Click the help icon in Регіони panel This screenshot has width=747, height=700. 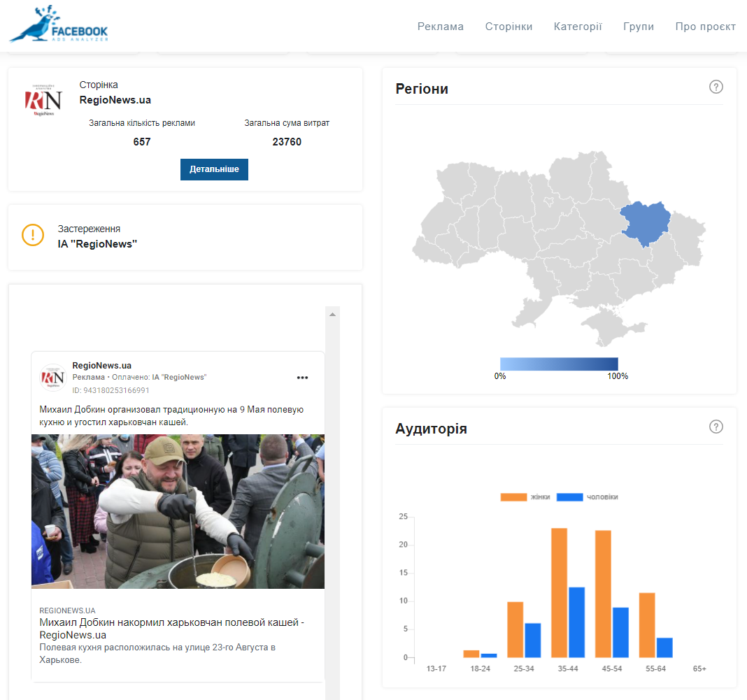tap(716, 87)
